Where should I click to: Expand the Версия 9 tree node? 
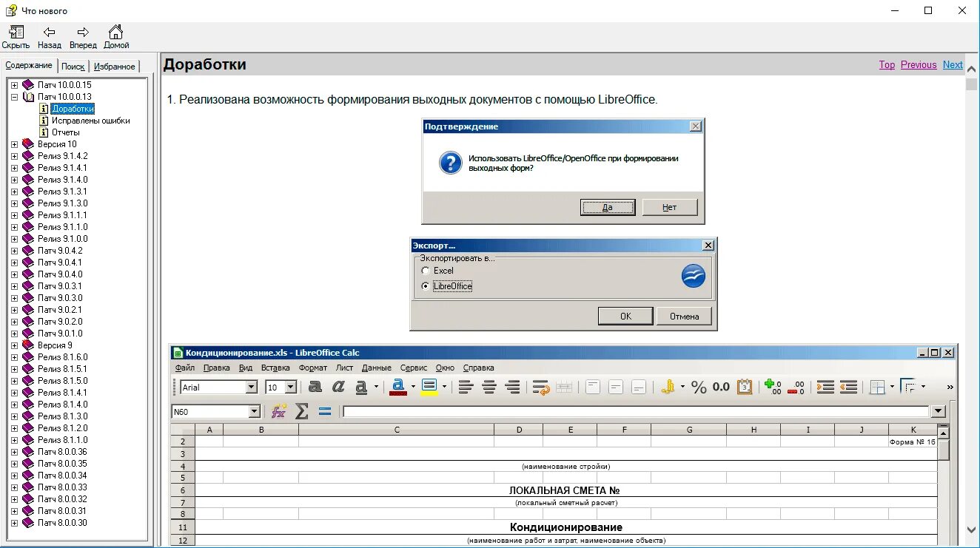14,345
